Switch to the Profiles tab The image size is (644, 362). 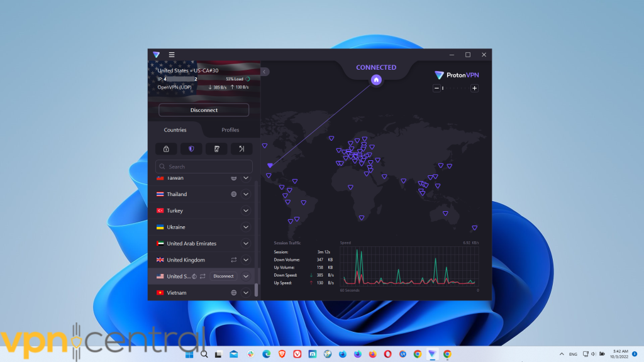pos(230,130)
